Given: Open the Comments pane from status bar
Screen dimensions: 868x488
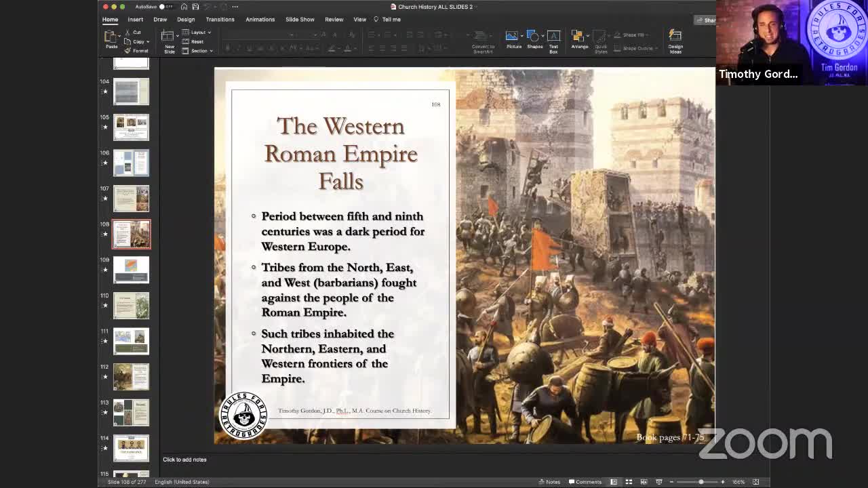Looking at the screenshot, I should click(x=585, y=482).
